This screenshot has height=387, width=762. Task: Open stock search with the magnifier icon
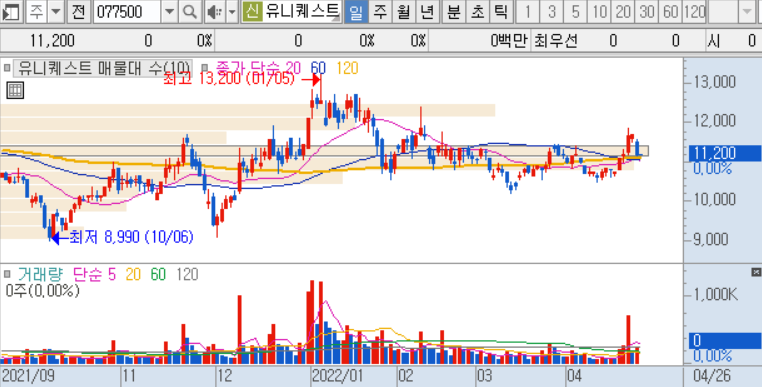pyautogui.click(x=190, y=12)
